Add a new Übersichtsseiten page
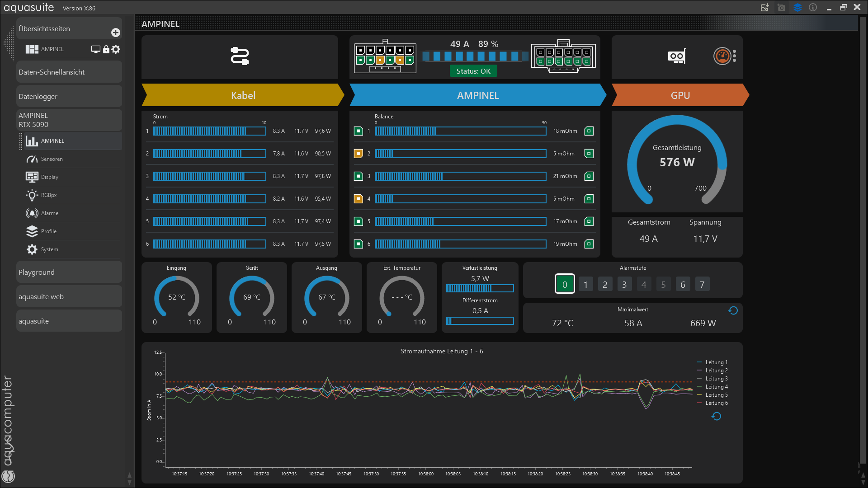Viewport: 868px width, 488px height. (x=116, y=33)
